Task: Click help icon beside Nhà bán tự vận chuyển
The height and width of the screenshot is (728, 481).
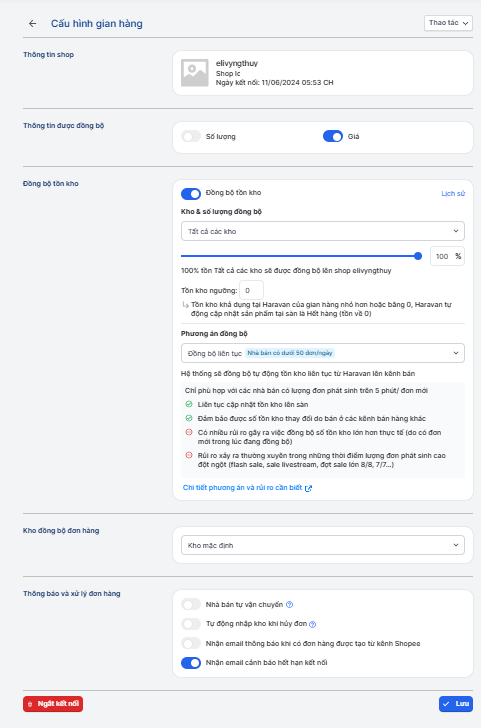Action: pos(290,604)
